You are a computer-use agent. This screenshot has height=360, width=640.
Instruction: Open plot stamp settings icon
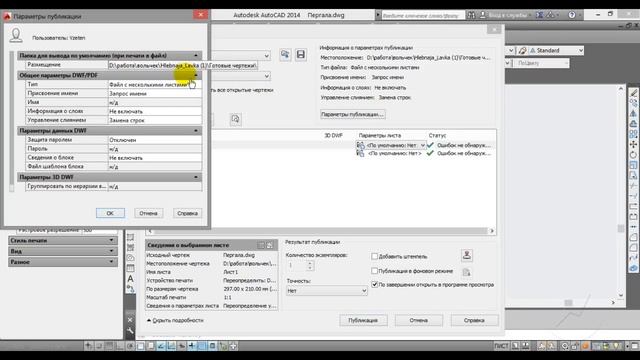coord(467,256)
